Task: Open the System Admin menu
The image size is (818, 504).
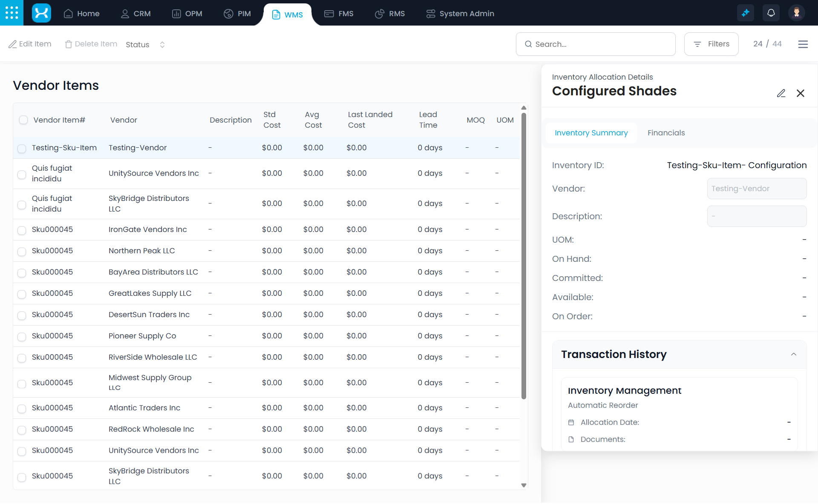Action: tap(460, 14)
